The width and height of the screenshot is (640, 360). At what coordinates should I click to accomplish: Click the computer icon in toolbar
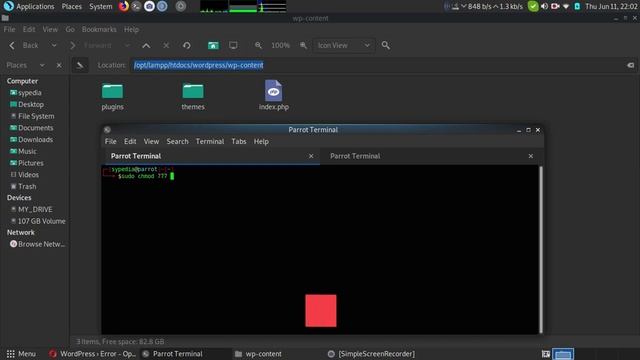[233, 45]
